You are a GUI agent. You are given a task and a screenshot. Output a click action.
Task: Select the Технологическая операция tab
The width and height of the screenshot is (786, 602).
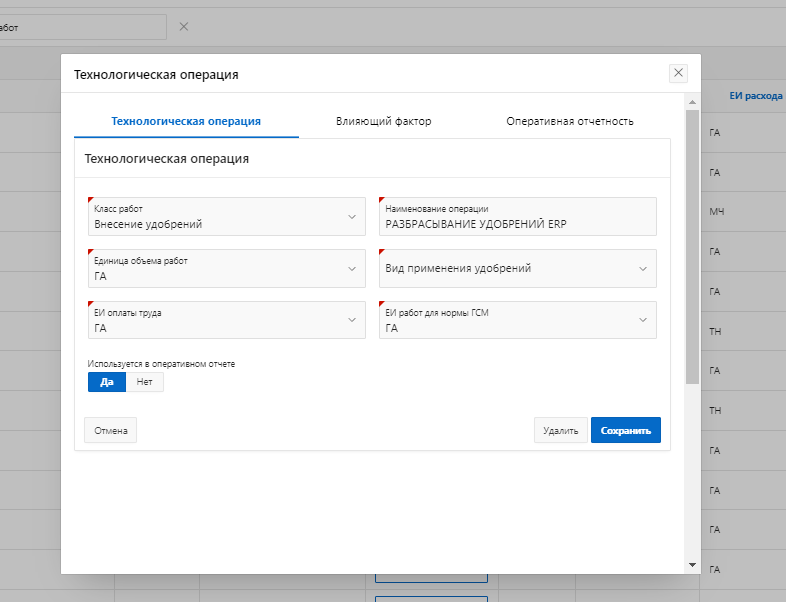186,121
